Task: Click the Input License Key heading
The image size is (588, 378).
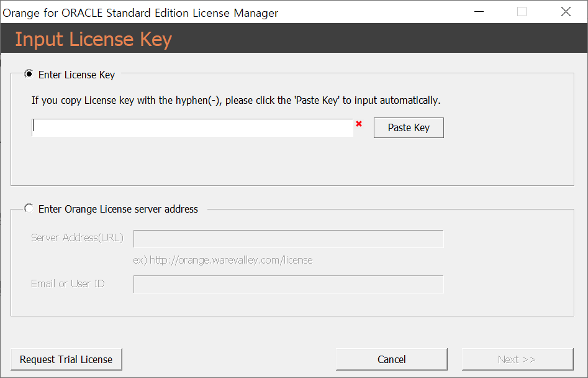Action: [x=93, y=39]
